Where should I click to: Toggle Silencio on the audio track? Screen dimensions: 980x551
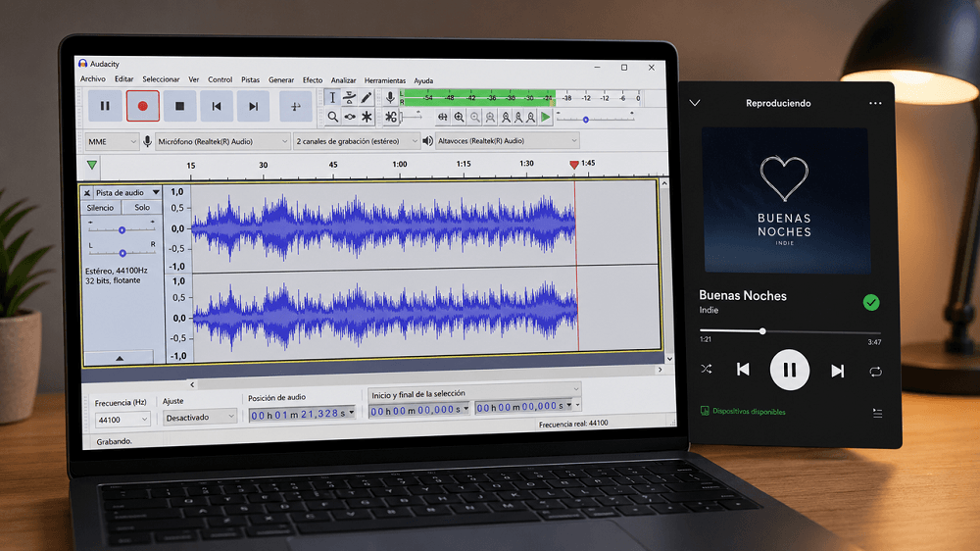[100, 208]
